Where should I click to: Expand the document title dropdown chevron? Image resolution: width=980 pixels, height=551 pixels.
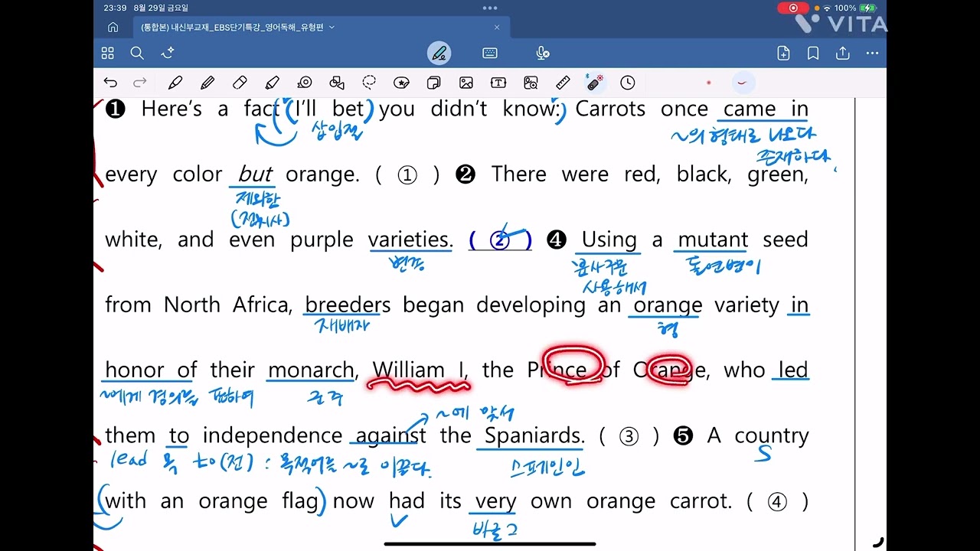[332, 28]
